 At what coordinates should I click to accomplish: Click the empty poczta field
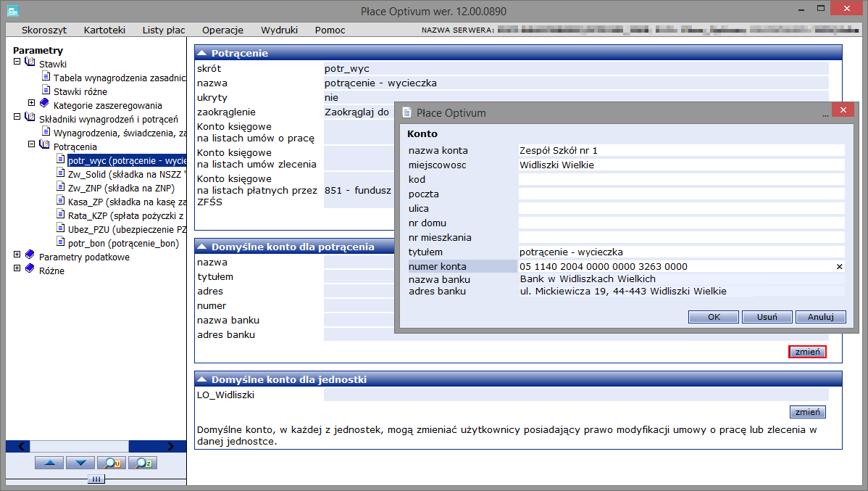coord(682,194)
